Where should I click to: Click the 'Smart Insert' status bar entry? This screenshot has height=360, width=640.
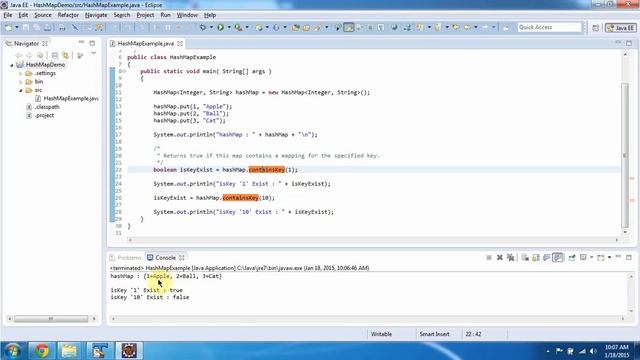point(434,334)
